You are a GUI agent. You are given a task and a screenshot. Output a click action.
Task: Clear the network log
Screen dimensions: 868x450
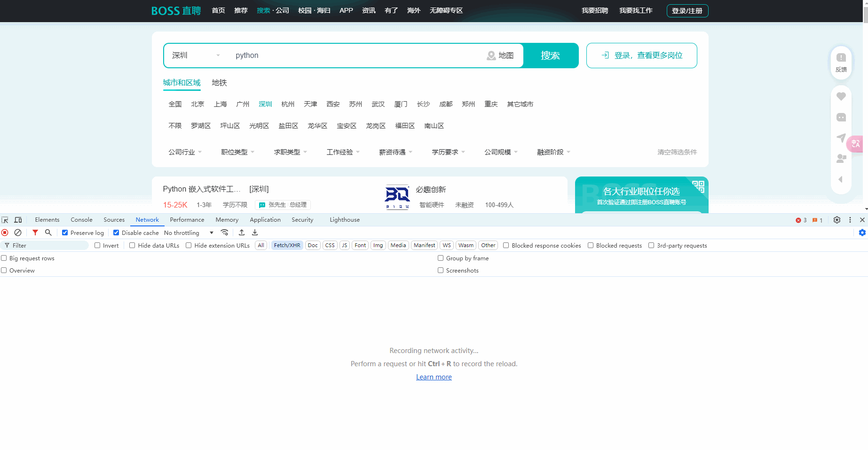coord(18,233)
